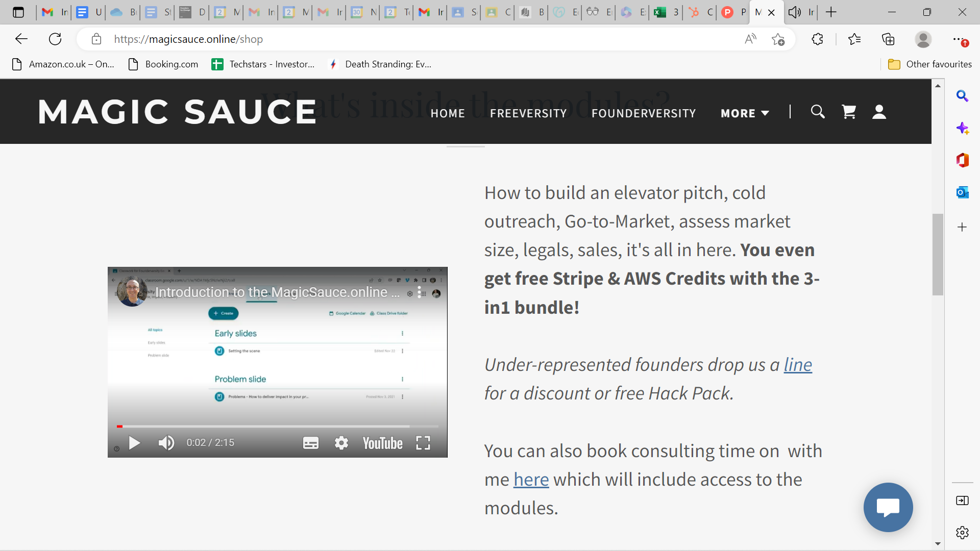This screenshot has width=980, height=551.
Task: Open sidebar settings gear
Action: click(x=962, y=533)
